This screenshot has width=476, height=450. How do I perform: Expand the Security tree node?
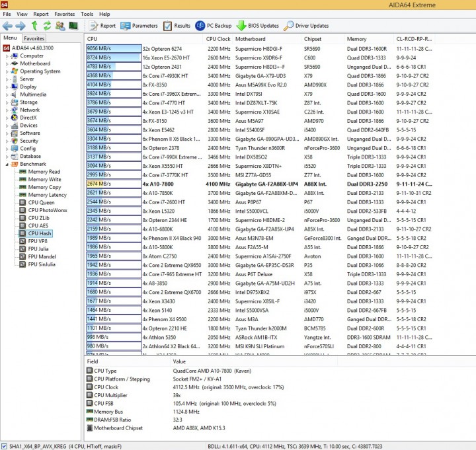click(7, 141)
